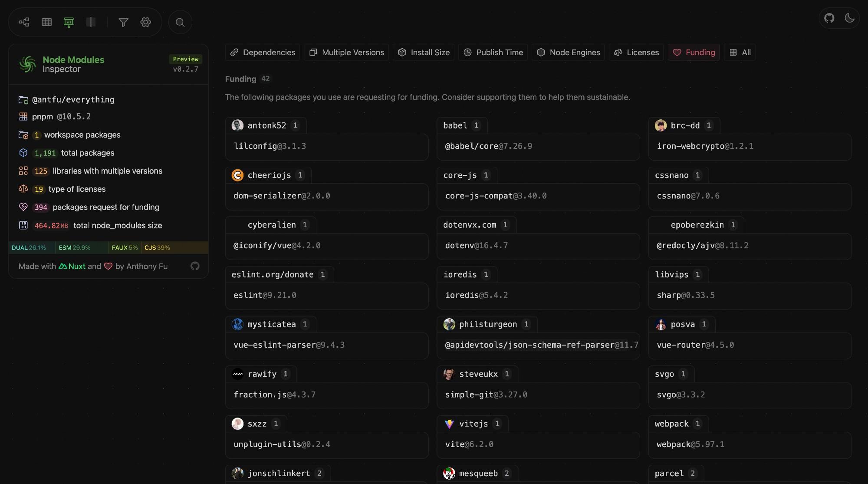Image resolution: width=868 pixels, height=484 pixels.
Task: Click the Node Modules Inspector logo
Action: pos(27,64)
